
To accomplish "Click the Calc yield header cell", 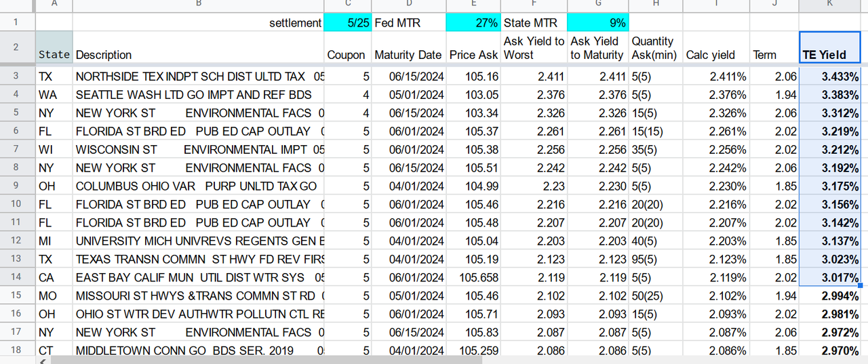I will [716, 47].
